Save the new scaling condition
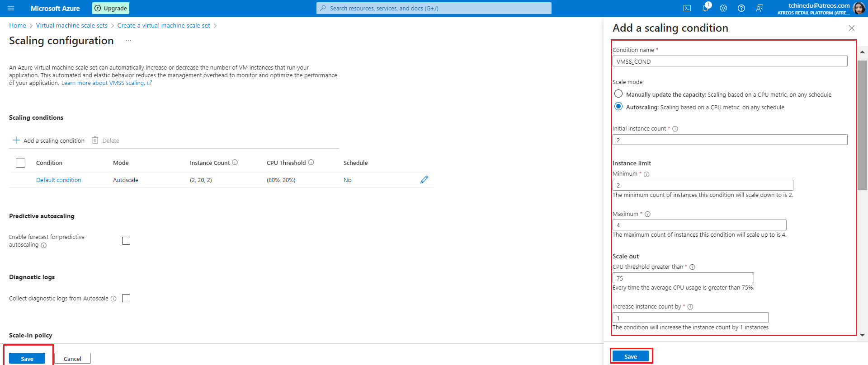868x365 pixels. point(631,356)
